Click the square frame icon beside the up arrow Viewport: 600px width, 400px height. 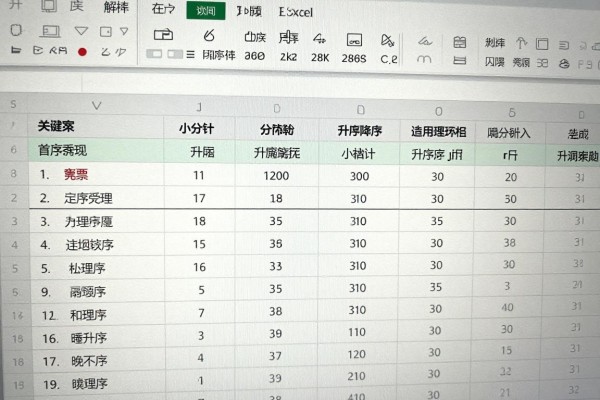click(x=542, y=44)
